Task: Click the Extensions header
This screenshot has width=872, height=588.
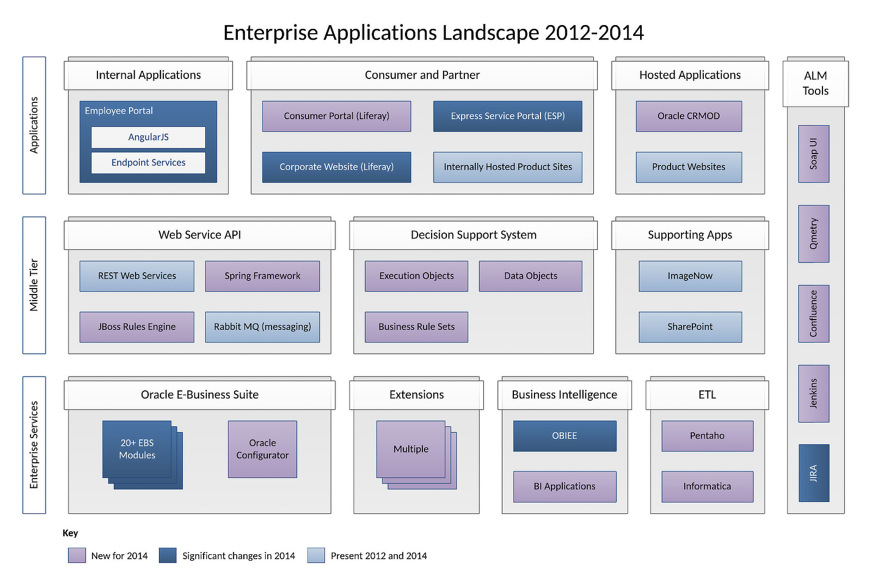Action: (416, 395)
